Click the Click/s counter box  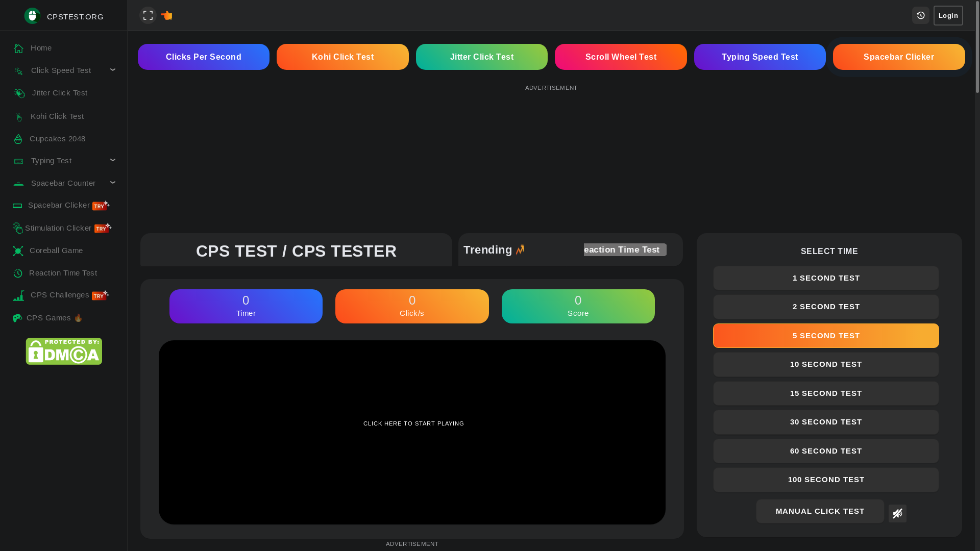[412, 306]
